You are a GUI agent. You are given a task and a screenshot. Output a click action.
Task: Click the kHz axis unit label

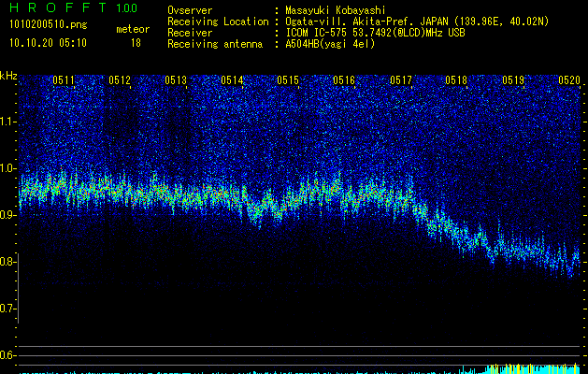(x=8, y=75)
